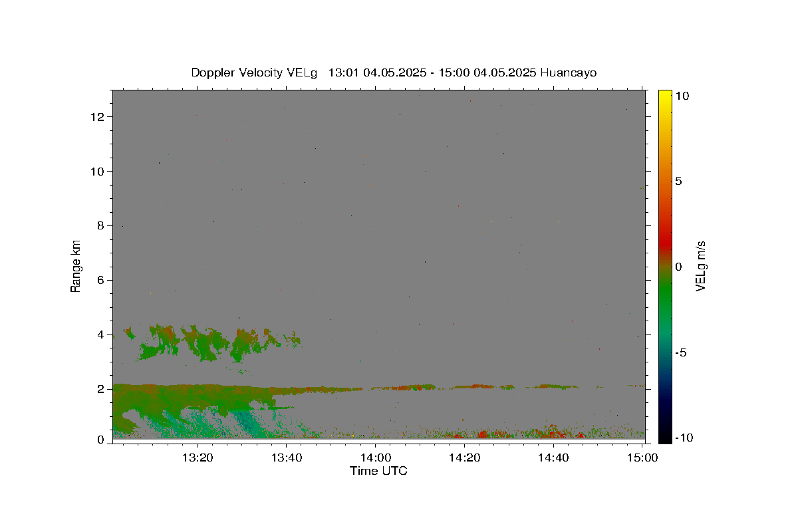
Task: Click the red region of the colorbar
Action: (x=665, y=243)
